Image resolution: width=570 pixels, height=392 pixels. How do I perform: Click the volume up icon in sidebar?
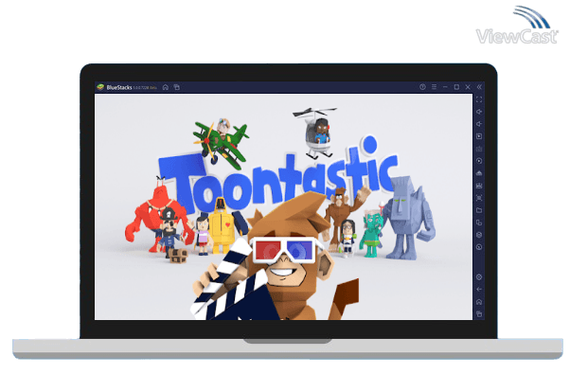click(x=479, y=112)
